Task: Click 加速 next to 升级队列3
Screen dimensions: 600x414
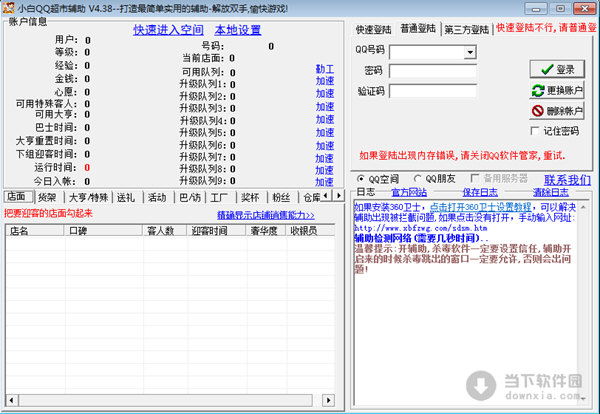Action: coord(325,107)
